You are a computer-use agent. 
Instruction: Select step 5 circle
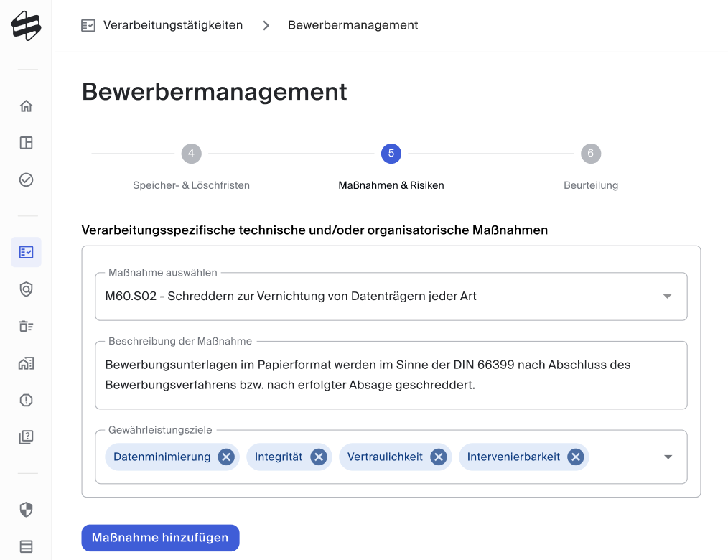click(391, 153)
